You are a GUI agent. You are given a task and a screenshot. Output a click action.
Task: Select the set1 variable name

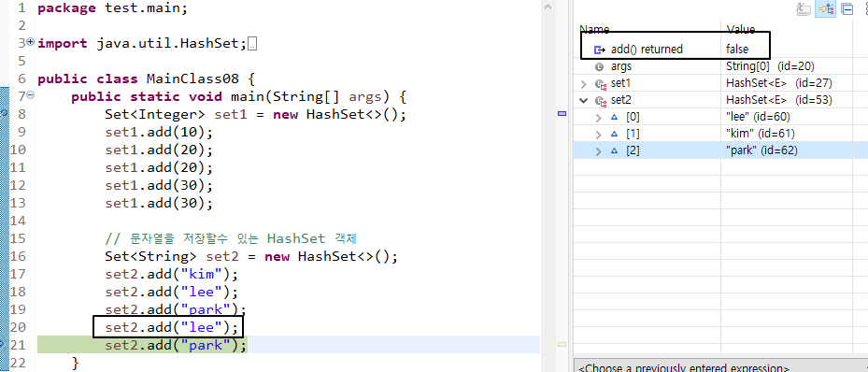(x=620, y=83)
